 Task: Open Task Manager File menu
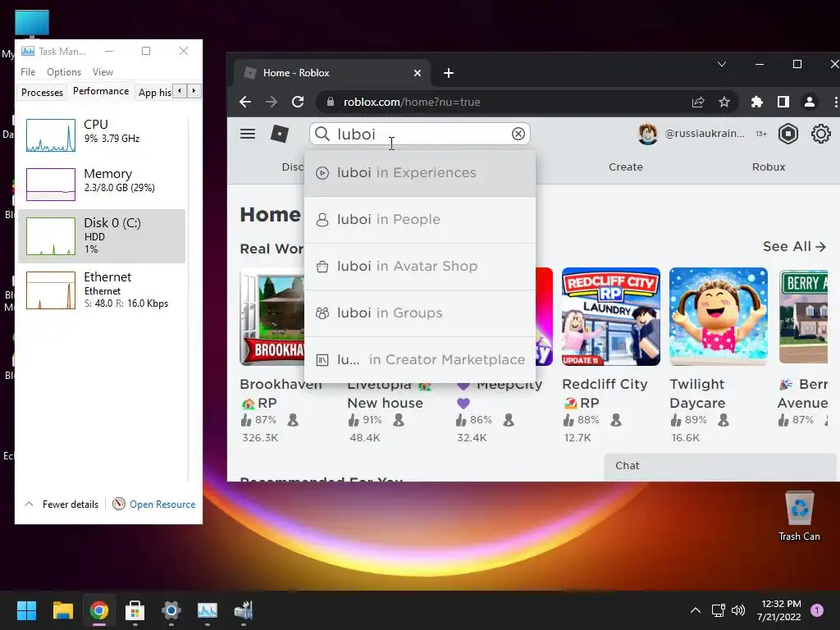[x=28, y=72]
